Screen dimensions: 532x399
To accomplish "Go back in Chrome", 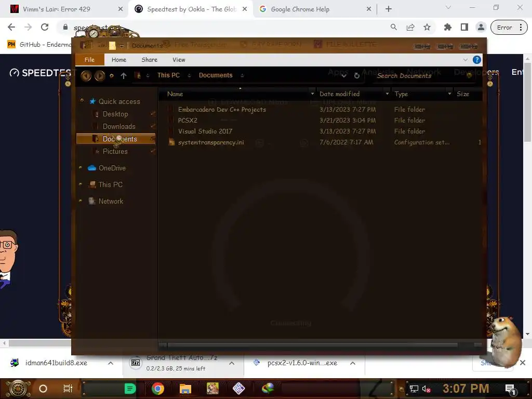I will click(11, 27).
